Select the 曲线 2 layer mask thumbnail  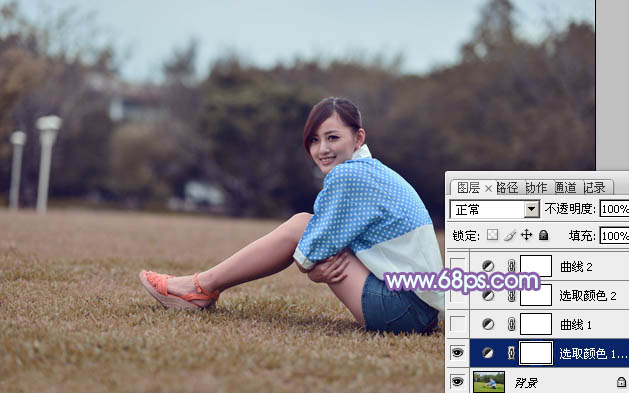536,266
